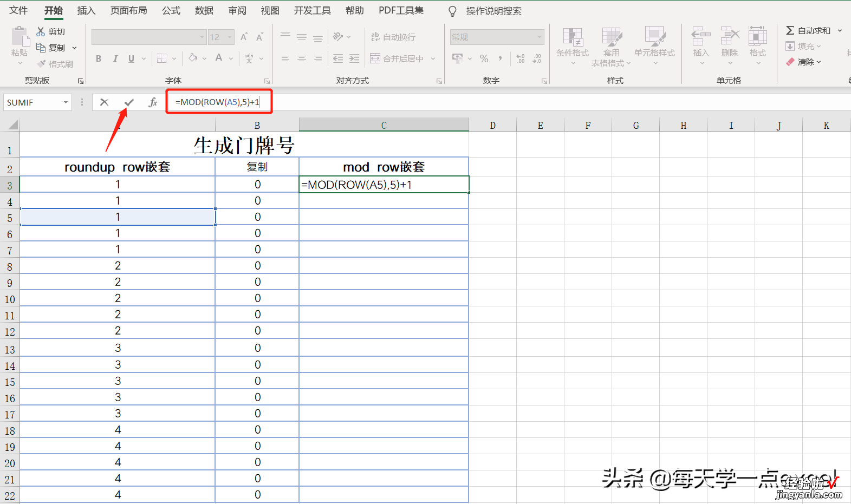Click Decrease Decimal icon

[x=537, y=58]
